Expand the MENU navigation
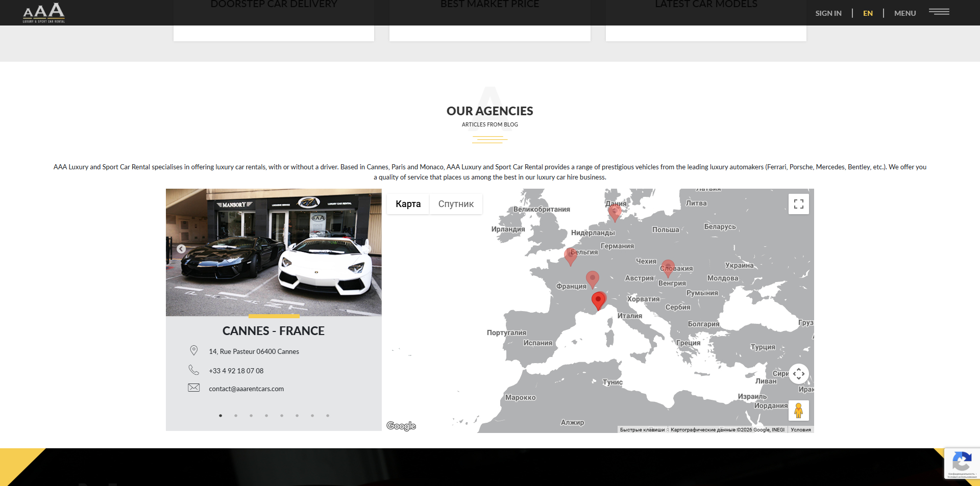The width and height of the screenshot is (980, 486). [x=904, y=13]
